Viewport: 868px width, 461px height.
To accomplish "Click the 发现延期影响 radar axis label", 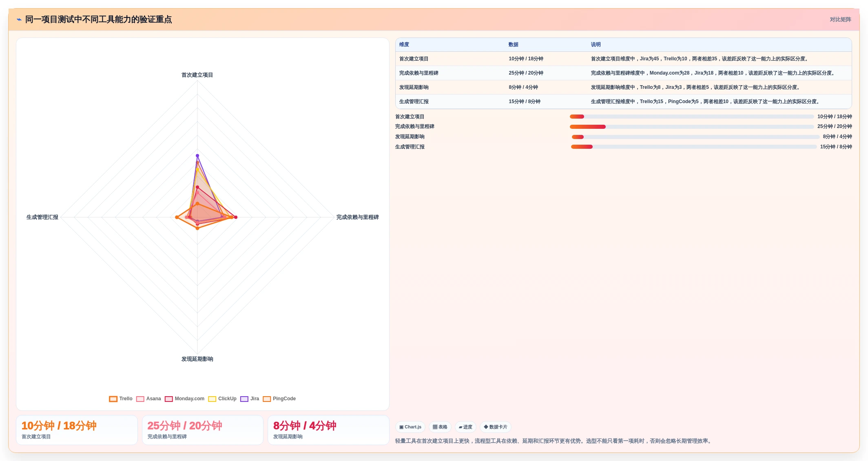I will click(x=197, y=359).
